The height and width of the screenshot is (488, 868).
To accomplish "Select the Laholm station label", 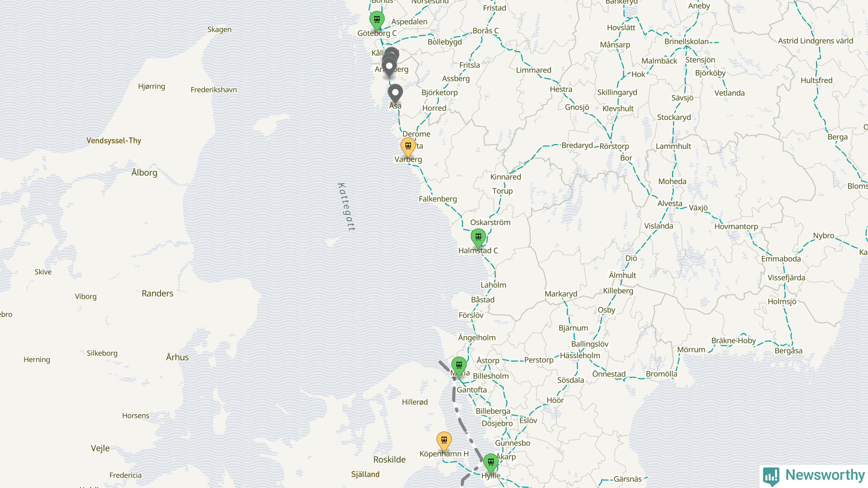I will pyautogui.click(x=493, y=285).
